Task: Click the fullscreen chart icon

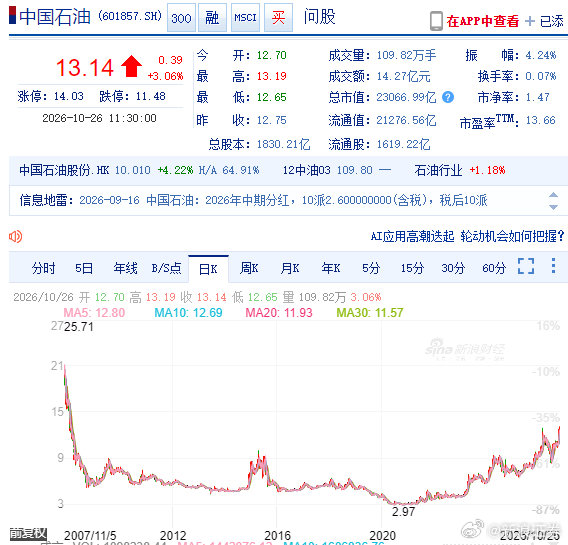Action: [526, 266]
